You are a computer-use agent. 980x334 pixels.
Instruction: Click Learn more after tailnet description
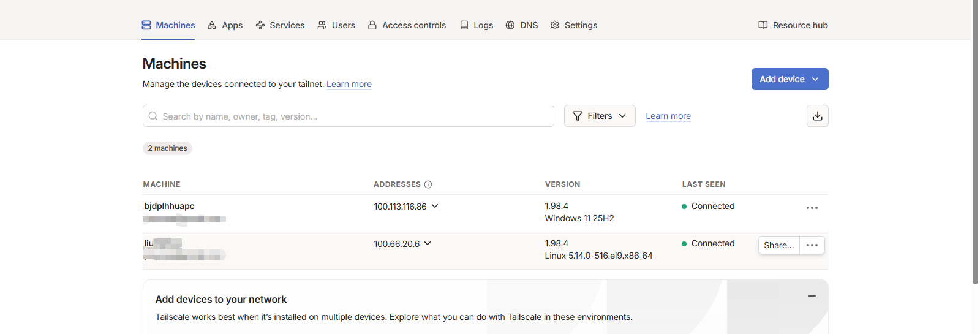(349, 84)
